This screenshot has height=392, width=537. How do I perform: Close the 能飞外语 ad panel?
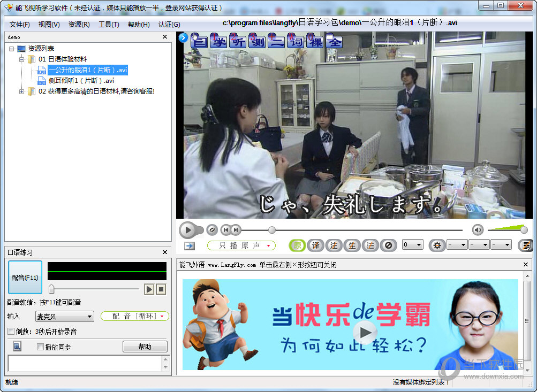coord(526,264)
